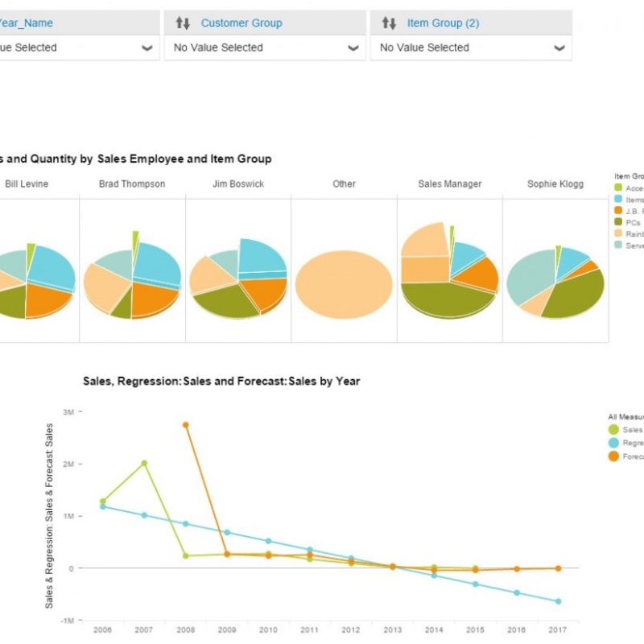This screenshot has width=644, height=644.
Task: Click the 3M y-axis label
Action: [x=68, y=412]
